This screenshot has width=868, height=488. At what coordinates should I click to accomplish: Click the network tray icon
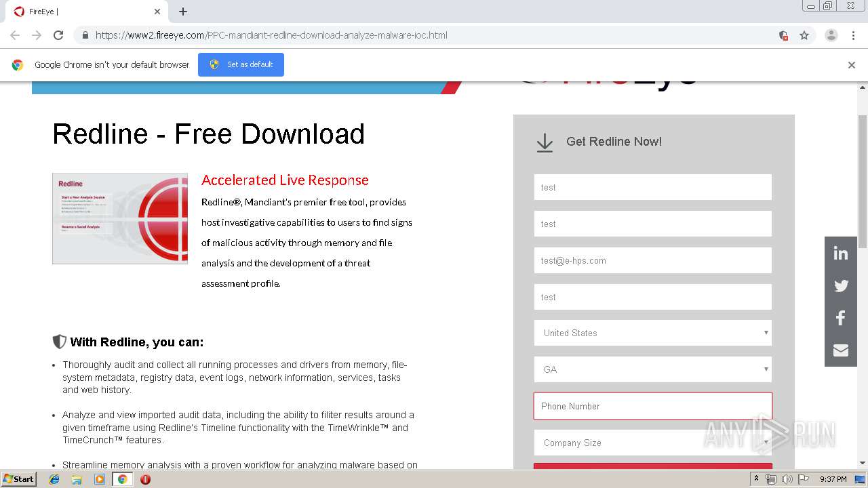point(771,479)
